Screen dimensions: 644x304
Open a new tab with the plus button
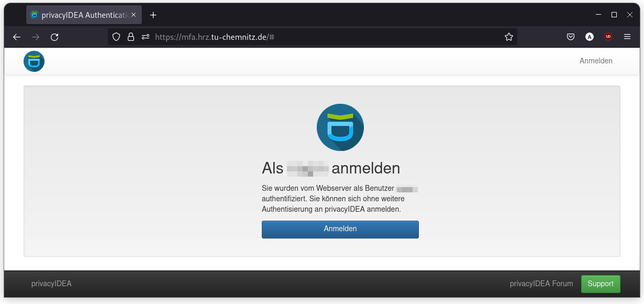pyautogui.click(x=153, y=15)
